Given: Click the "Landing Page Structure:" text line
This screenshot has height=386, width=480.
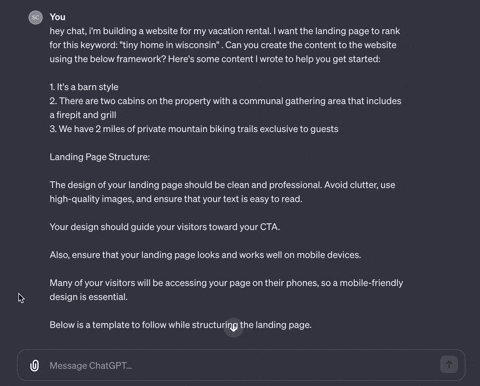Looking at the screenshot, I should [100, 157].
